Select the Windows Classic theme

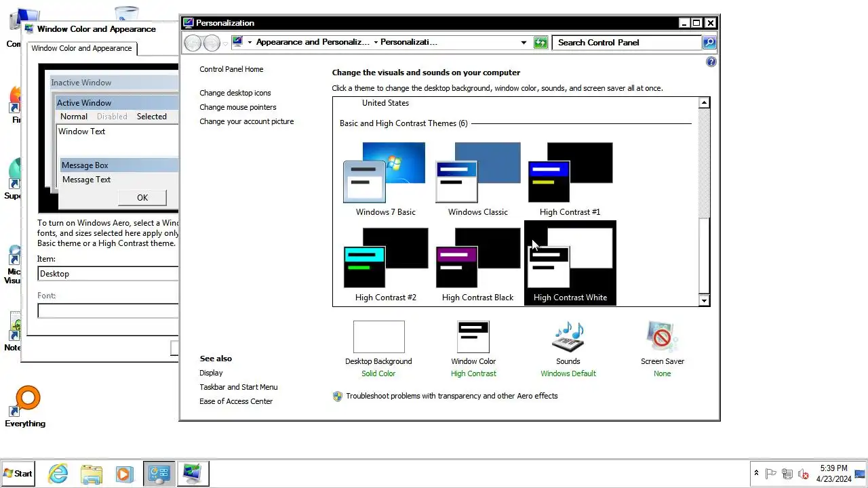point(477,180)
